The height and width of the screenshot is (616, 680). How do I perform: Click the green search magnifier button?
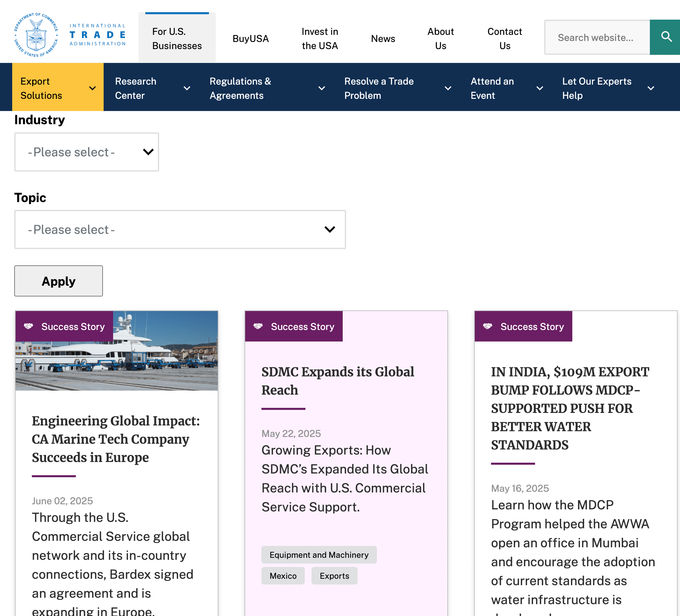point(665,37)
